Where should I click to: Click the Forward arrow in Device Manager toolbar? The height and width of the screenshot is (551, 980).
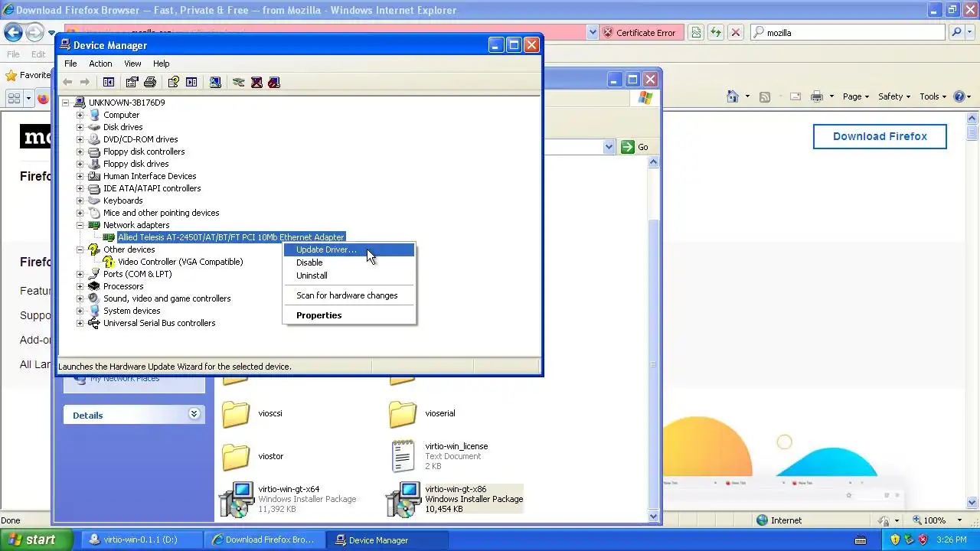pyautogui.click(x=85, y=82)
